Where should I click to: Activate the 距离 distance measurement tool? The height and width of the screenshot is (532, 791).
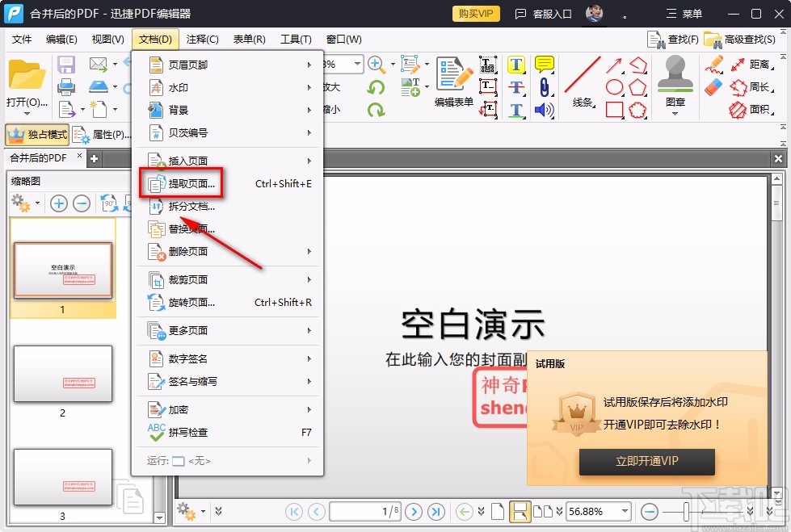click(x=759, y=65)
